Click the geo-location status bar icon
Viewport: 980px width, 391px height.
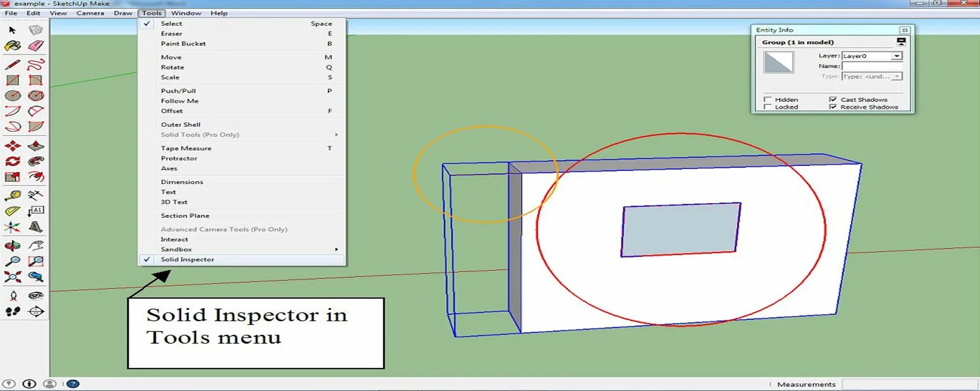tap(9, 384)
